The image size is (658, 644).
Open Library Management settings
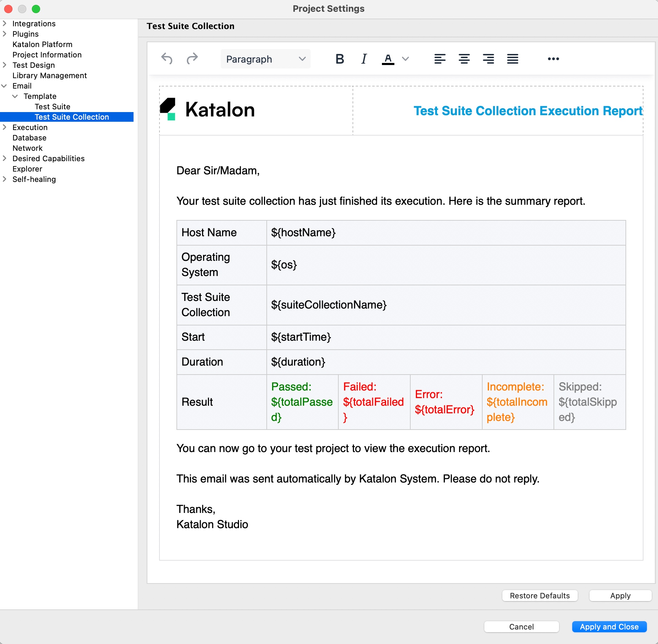pyautogui.click(x=49, y=75)
